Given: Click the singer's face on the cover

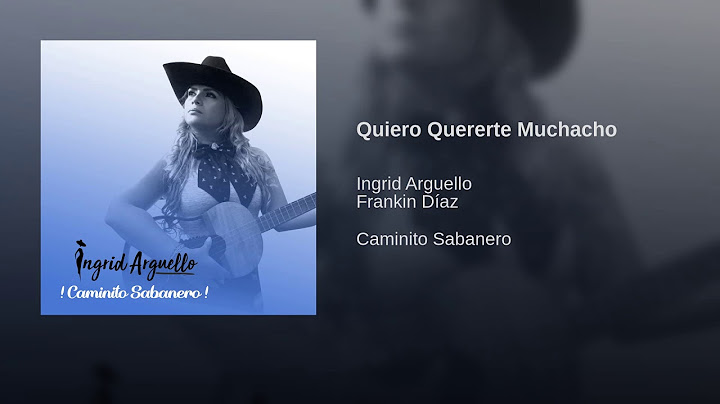Looking at the screenshot, I should [x=202, y=107].
